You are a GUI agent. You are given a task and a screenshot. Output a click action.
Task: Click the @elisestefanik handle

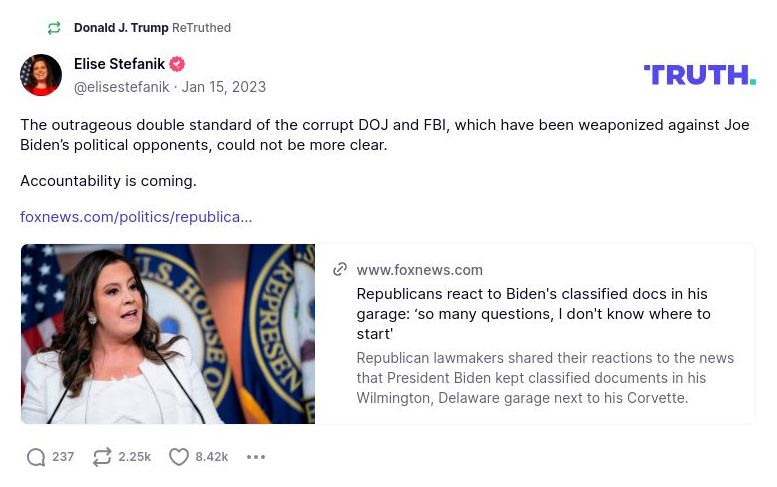(121, 87)
